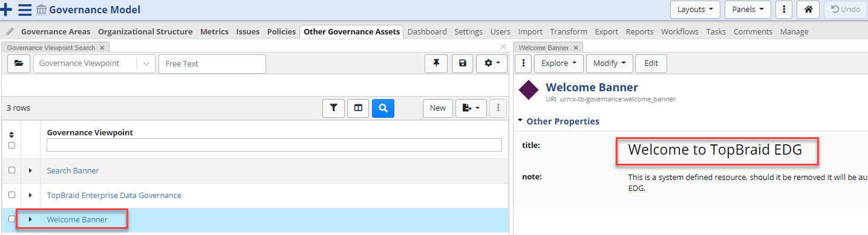The image size is (868, 235).
Task: Click the pin icon in the search panel
Action: point(436,63)
